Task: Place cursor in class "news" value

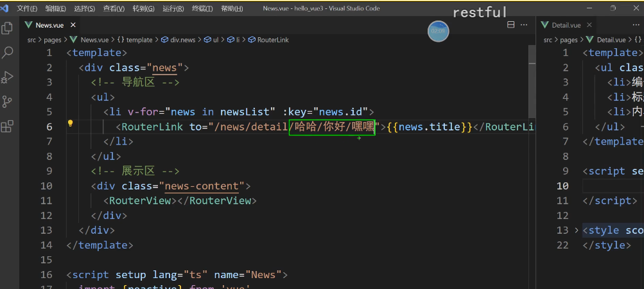Action: [164, 67]
